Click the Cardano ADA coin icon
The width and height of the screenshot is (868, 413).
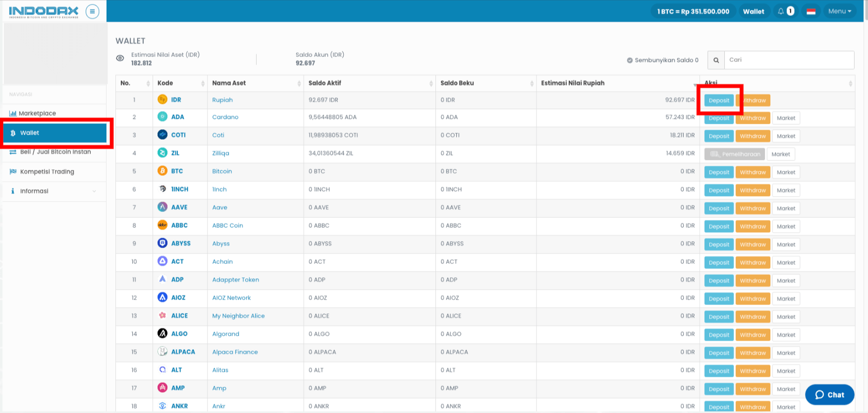point(163,117)
